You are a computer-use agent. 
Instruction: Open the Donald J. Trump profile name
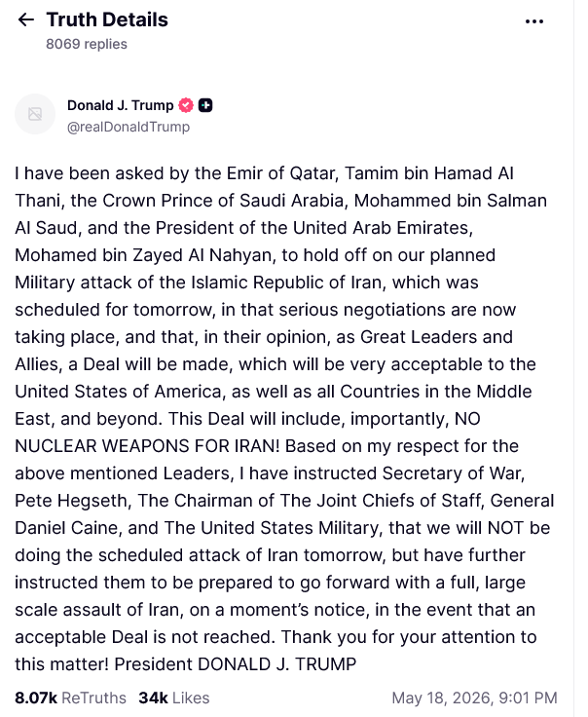coord(120,105)
